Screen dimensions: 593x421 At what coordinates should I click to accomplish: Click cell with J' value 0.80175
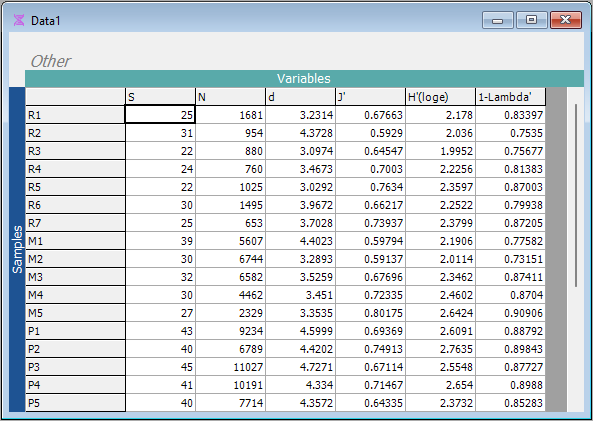click(370, 313)
